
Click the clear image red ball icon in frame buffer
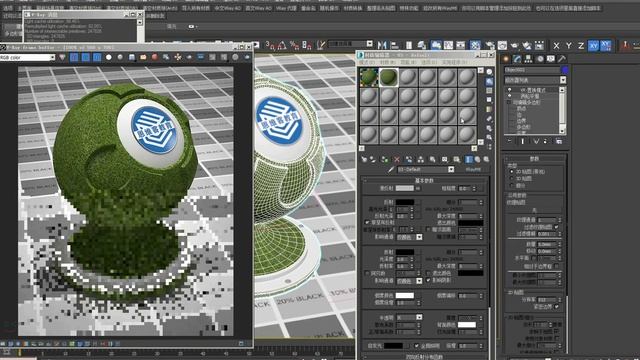click(x=154, y=58)
